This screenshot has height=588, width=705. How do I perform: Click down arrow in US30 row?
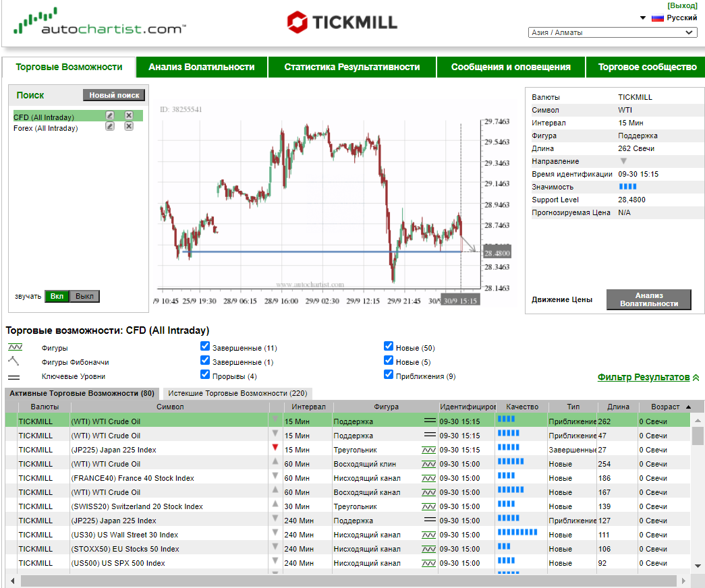[275, 533]
